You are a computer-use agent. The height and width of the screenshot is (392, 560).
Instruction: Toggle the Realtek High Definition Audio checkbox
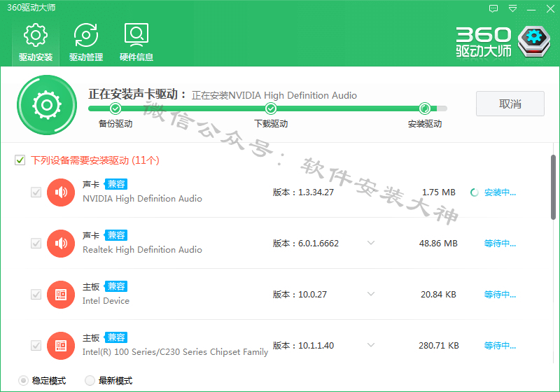36,244
